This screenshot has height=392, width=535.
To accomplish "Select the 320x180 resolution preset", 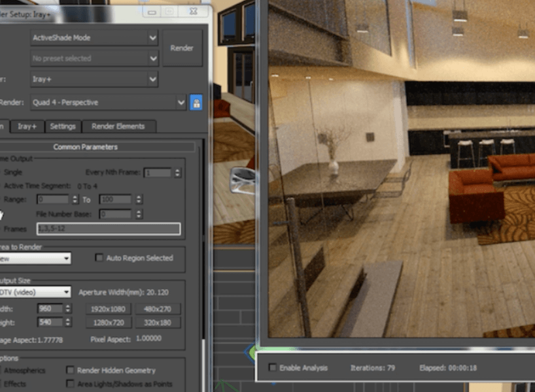I will tap(157, 323).
